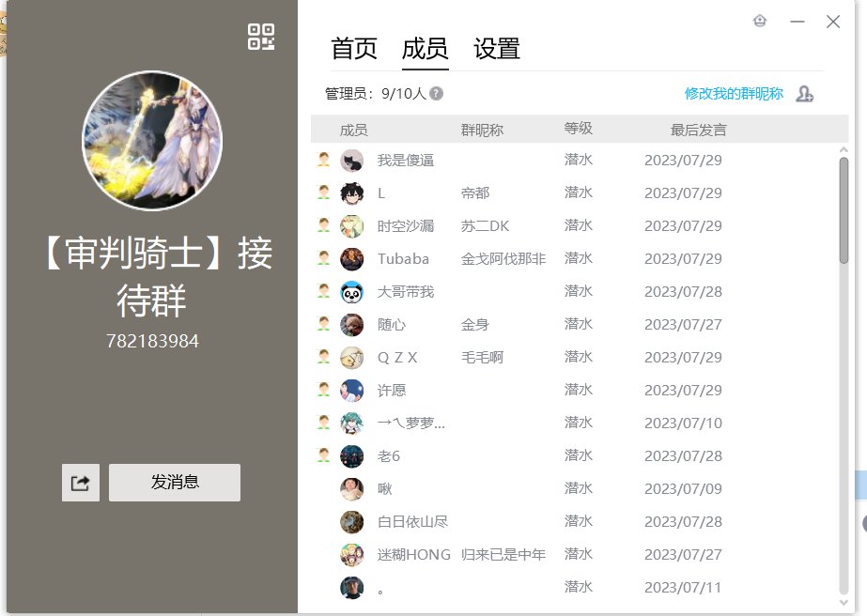Viewport: 867px width, 616px height.
Task: Click member name 时空沙漏
Action: (x=406, y=226)
